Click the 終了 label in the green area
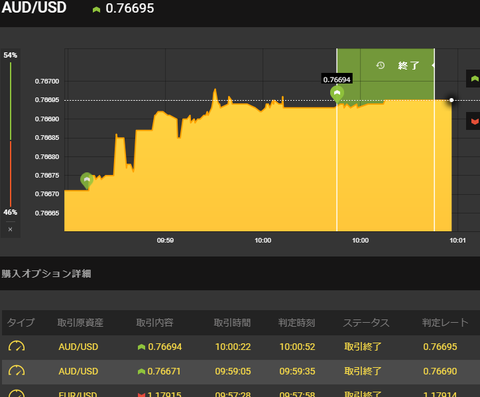The height and width of the screenshot is (397, 480). click(408, 66)
